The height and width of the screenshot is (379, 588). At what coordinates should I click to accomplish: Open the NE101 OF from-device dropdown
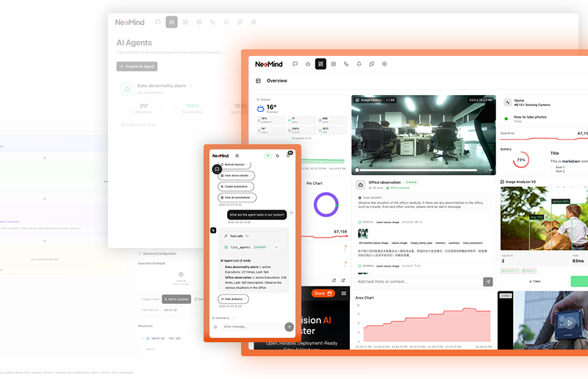(182, 310)
